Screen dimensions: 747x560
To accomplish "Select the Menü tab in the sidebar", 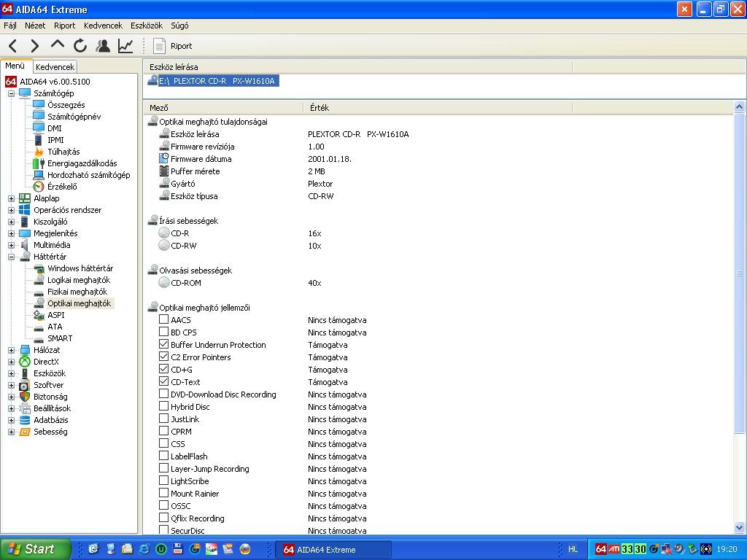I will pos(15,66).
